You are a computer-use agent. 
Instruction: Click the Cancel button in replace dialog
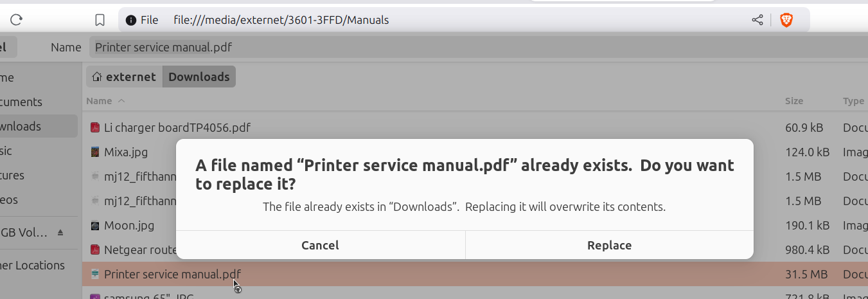[320, 245]
